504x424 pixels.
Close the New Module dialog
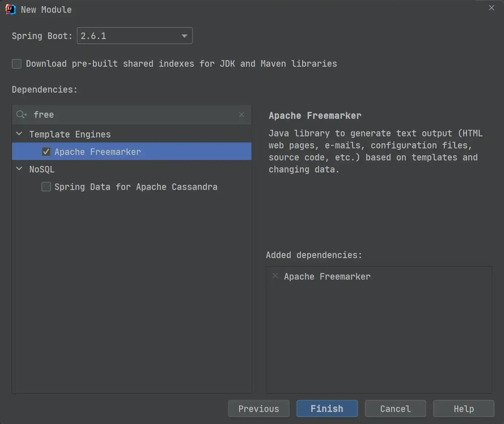491,8
